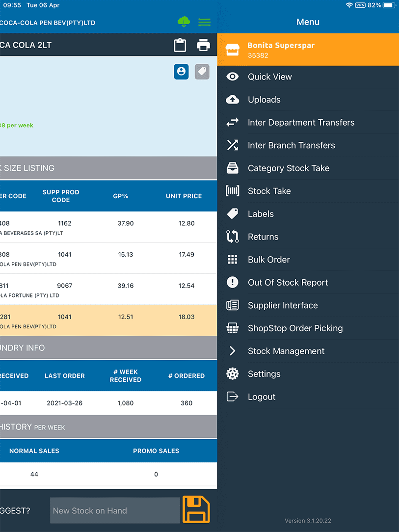The image size is (399, 532).
Task: Select the Bonita Superspar store name
Action: click(281, 46)
